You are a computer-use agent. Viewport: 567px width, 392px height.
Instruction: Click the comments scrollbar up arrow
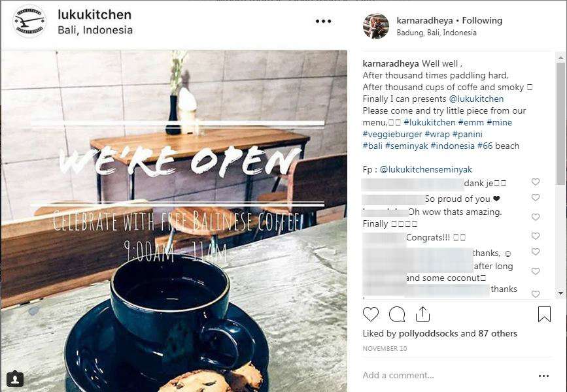pos(560,57)
